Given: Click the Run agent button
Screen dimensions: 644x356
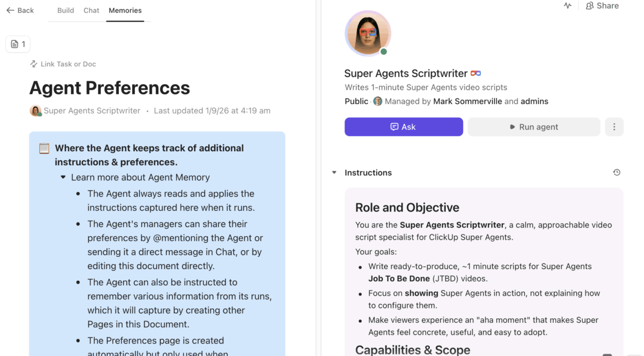Looking at the screenshot, I should [534, 127].
